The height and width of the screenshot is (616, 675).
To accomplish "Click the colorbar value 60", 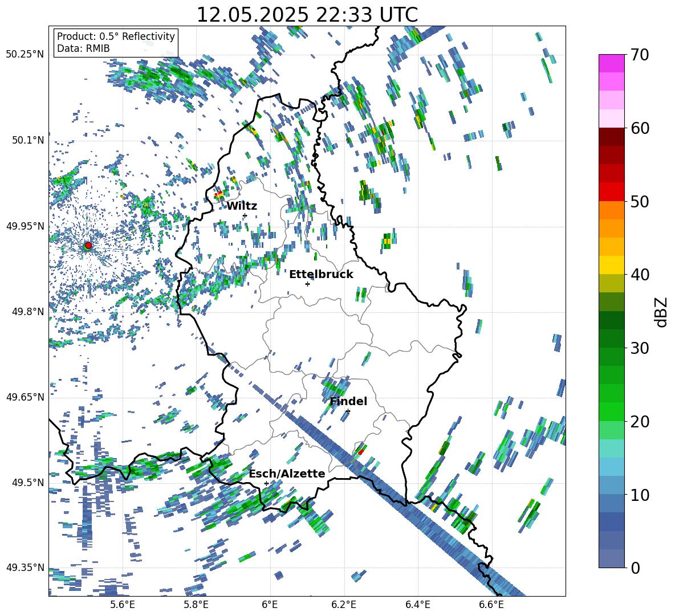I will [640, 128].
